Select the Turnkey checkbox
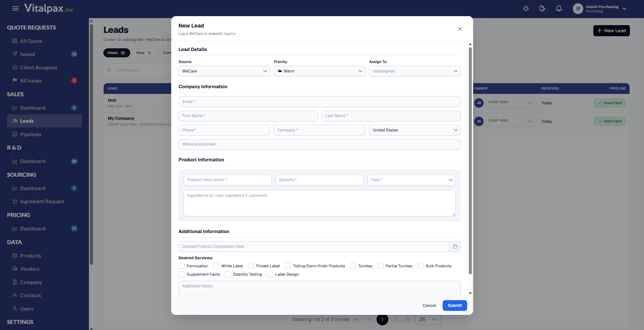The width and height of the screenshot is (644, 330). (353, 266)
